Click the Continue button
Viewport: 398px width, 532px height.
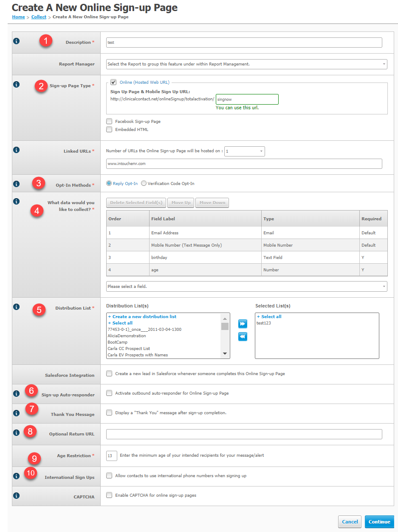[379, 522]
